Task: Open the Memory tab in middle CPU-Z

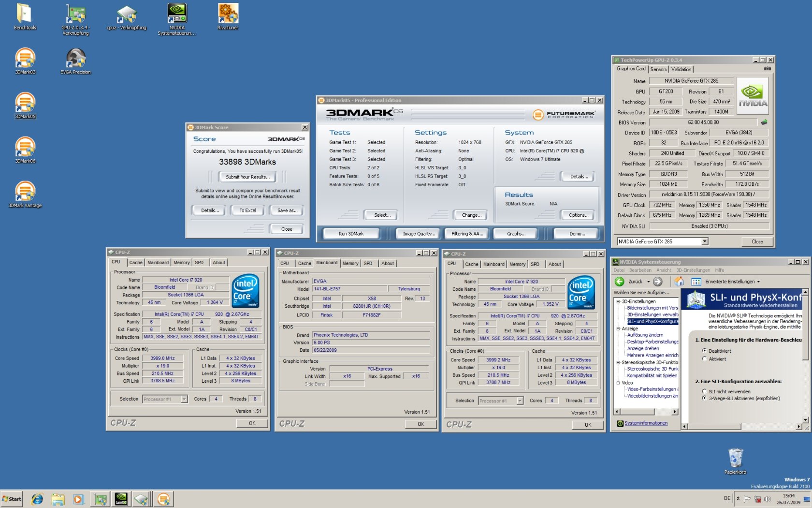Action: pos(350,264)
